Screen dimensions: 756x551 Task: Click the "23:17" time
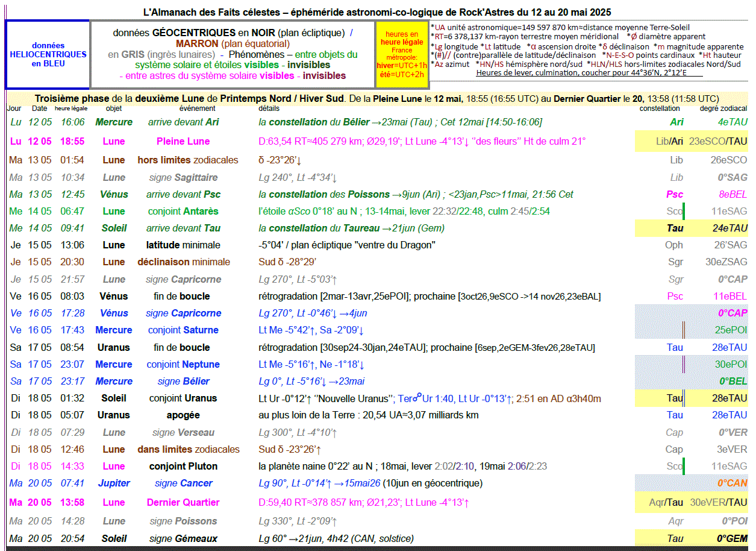pos(72,381)
